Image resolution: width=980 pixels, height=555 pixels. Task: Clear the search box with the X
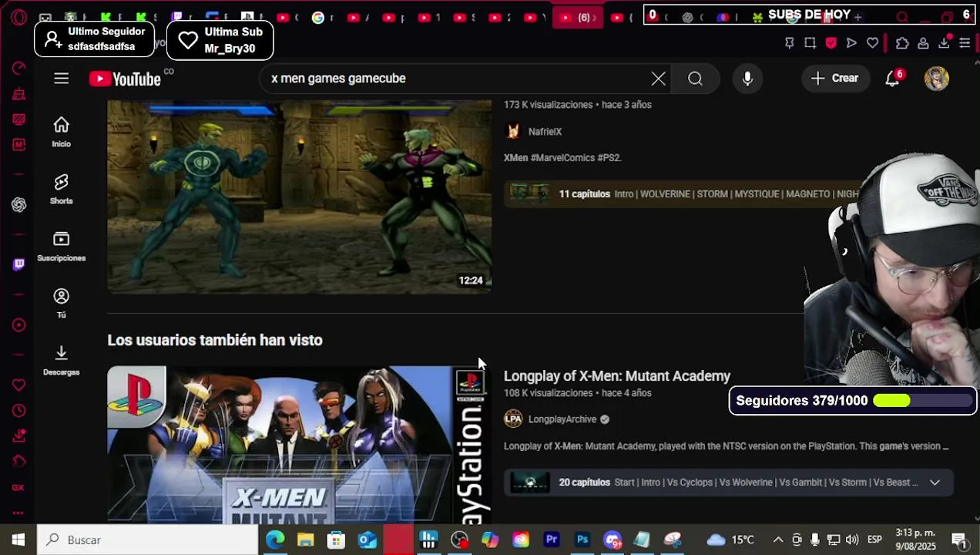pos(658,79)
